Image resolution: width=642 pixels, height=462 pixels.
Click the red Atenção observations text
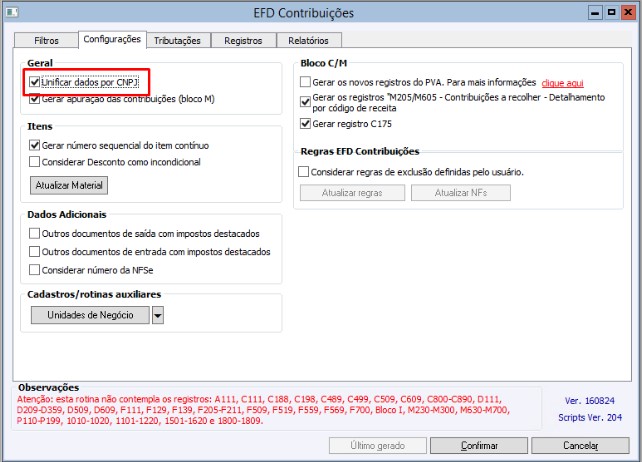(263, 410)
